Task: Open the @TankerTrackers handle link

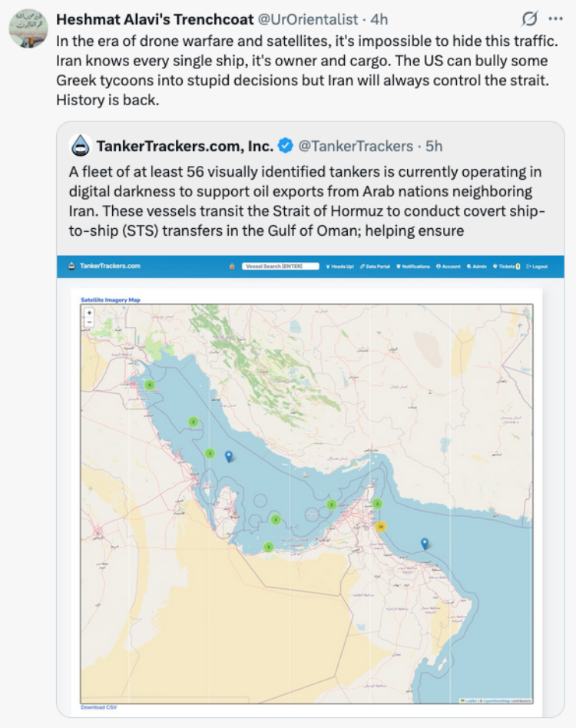Action: click(356, 146)
